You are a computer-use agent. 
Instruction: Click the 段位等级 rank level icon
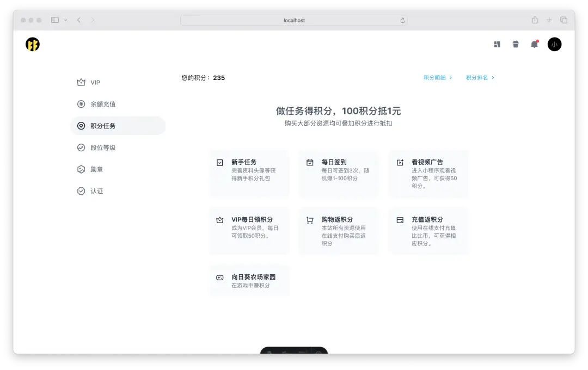(x=81, y=147)
